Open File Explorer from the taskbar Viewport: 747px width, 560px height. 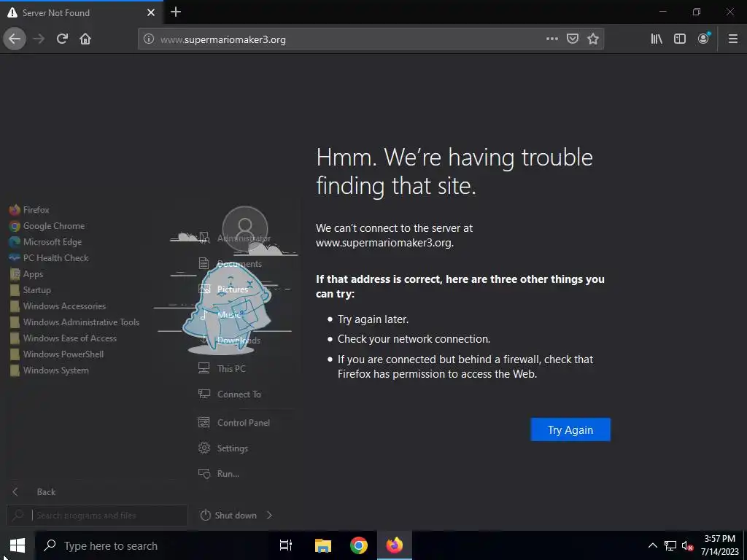click(x=323, y=545)
